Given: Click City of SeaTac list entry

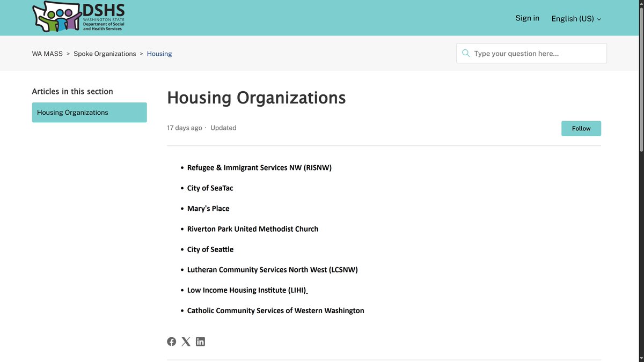Looking at the screenshot, I should 210,188.
